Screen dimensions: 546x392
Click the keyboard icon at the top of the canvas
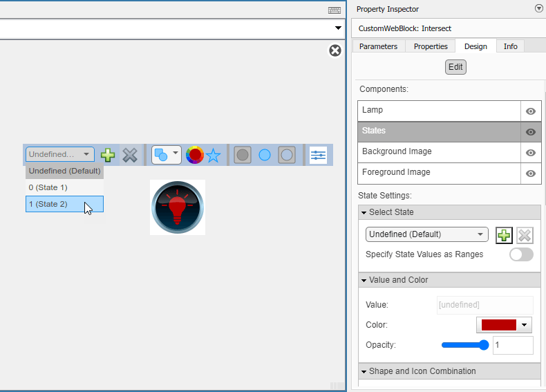(x=335, y=10)
